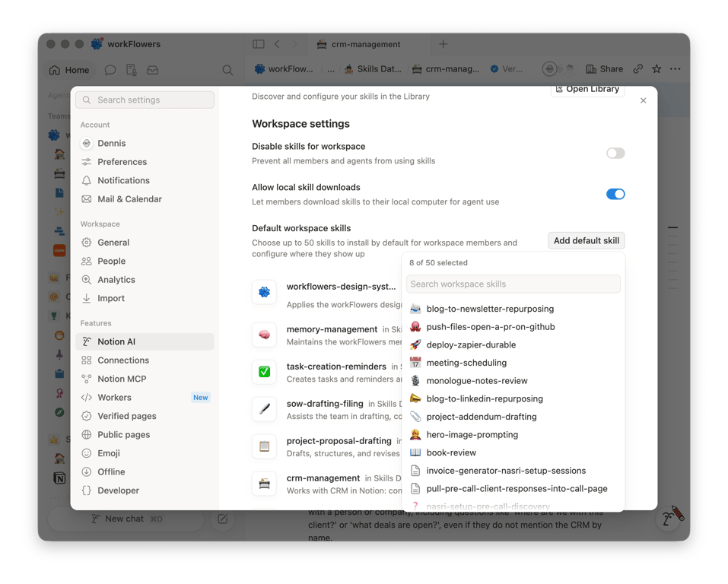
Task: Select monologue-notes-review skill
Action: point(513,381)
